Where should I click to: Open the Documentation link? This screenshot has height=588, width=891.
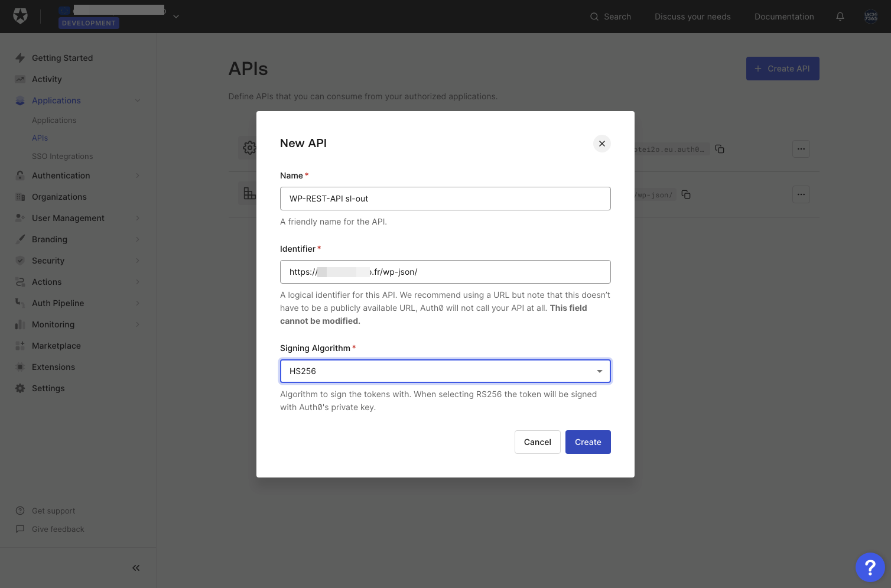784,17
